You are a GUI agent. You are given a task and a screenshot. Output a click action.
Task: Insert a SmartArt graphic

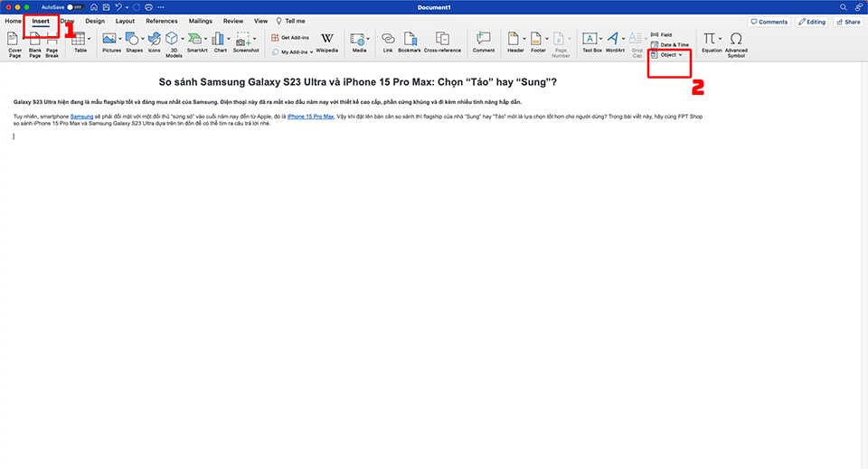pos(195,42)
